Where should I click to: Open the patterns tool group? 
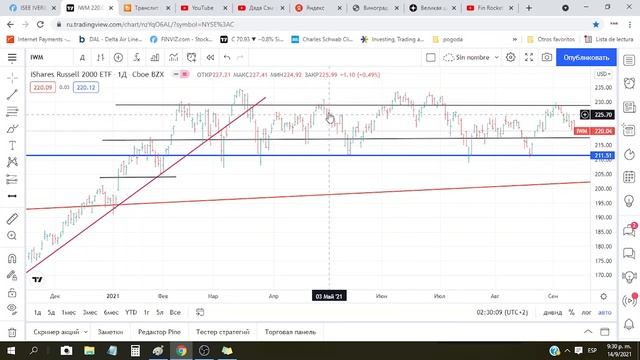[x=12, y=162]
